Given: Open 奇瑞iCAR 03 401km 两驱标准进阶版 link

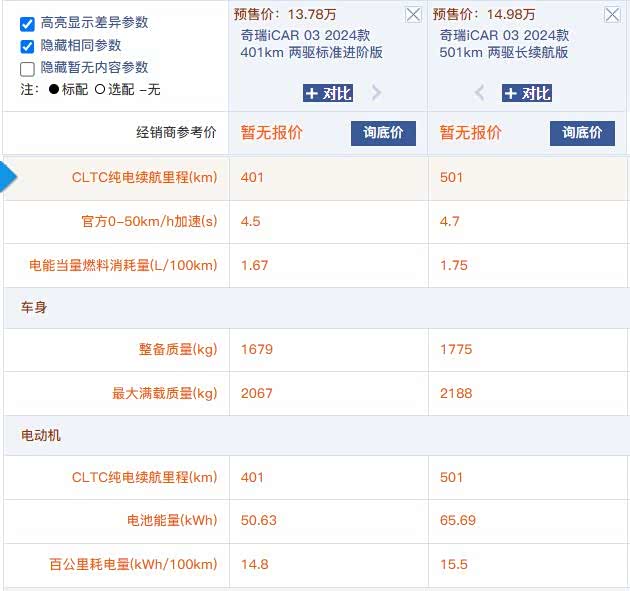Looking at the screenshot, I should pos(311,43).
